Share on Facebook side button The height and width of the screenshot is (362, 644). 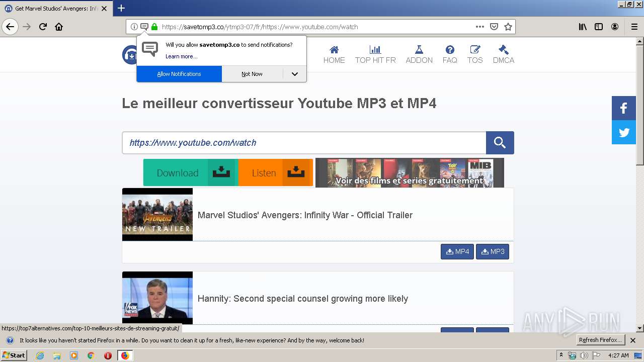click(624, 108)
